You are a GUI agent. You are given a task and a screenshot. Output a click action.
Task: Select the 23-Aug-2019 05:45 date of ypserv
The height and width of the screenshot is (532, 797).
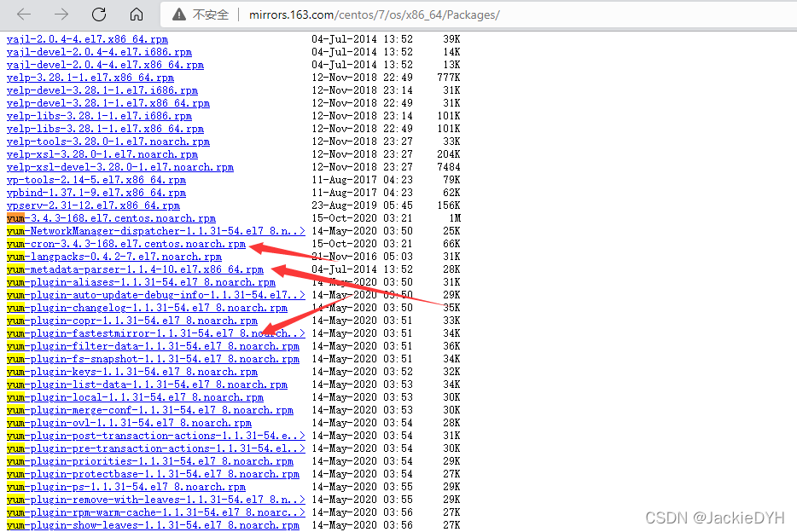363,205
